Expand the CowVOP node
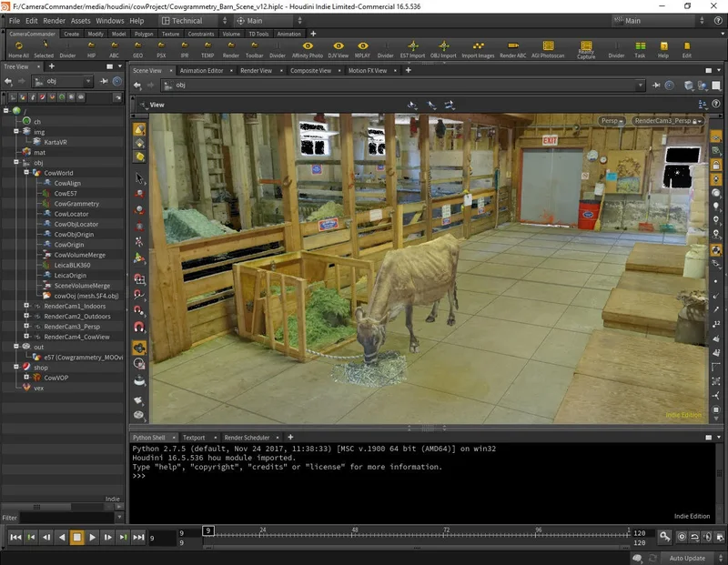 pyautogui.click(x=26, y=377)
